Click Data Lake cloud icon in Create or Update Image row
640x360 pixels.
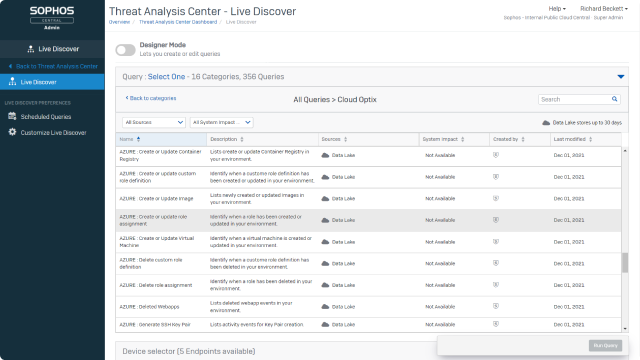pos(325,199)
